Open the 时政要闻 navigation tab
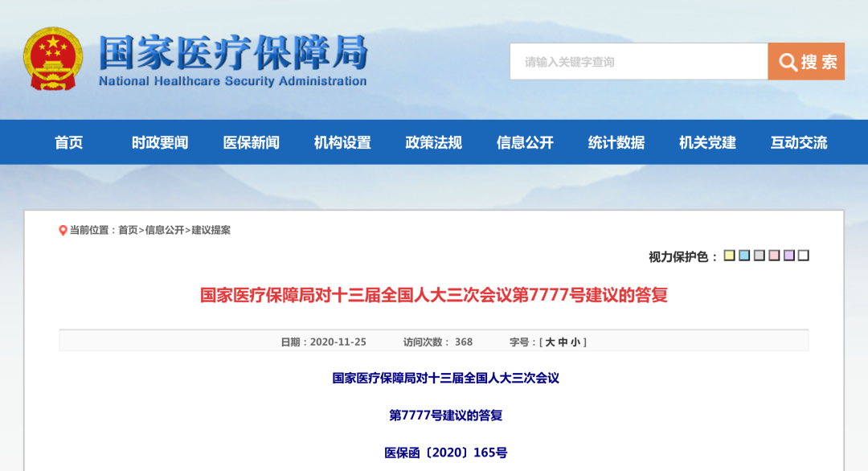This screenshot has height=471, width=868. [x=160, y=142]
